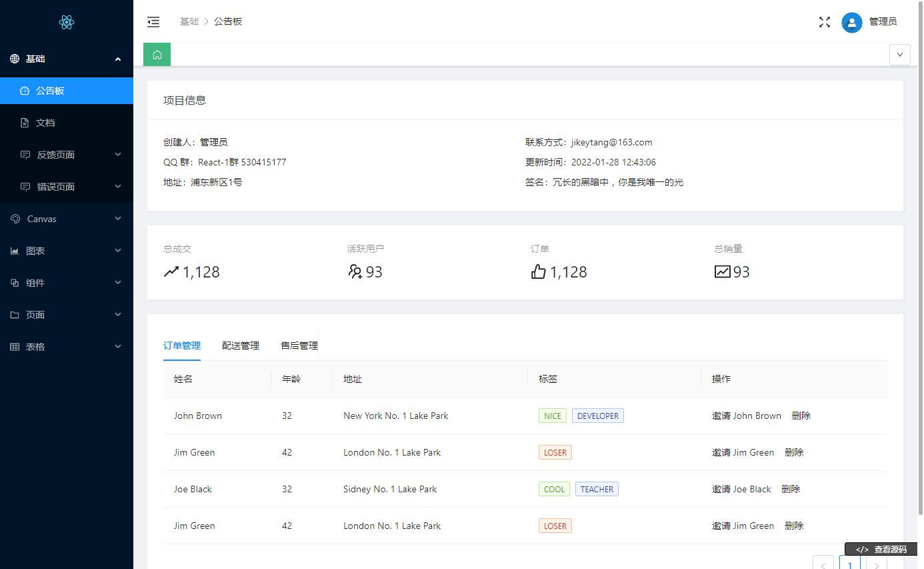This screenshot has height=569, width=924.
Task: Click the folder icon beside 页面
Action: 15,315
